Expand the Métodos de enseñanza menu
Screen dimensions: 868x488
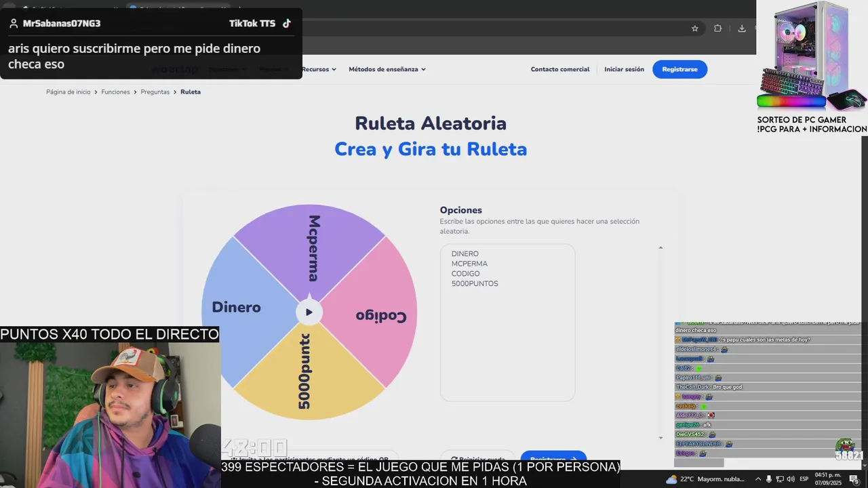pos(387,69)
